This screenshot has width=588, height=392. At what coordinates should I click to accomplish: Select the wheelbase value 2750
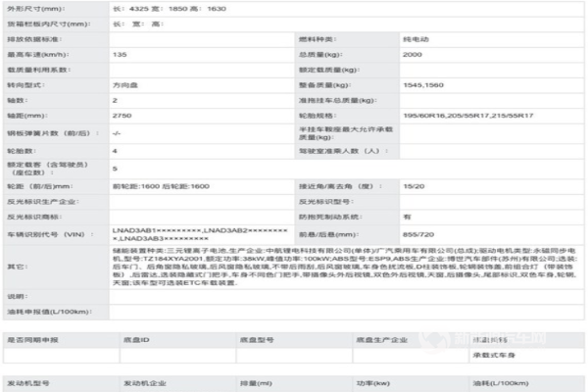click(122, 116)
